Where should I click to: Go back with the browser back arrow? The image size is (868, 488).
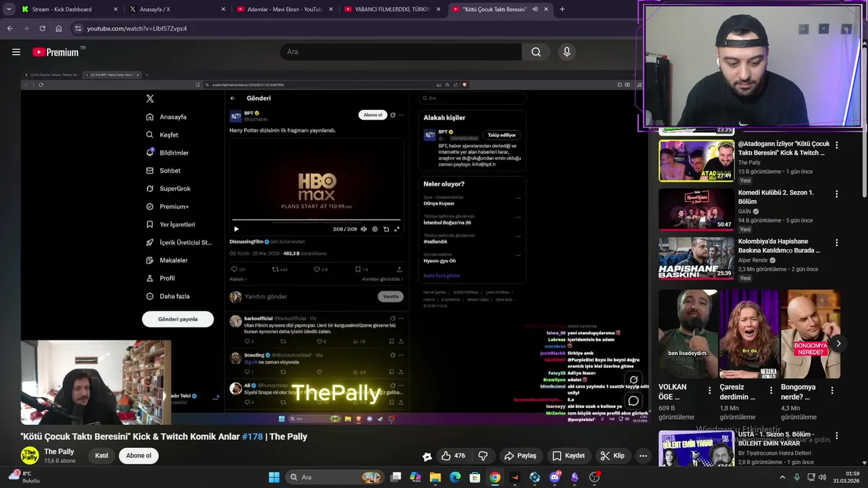[x=9, y=28]
